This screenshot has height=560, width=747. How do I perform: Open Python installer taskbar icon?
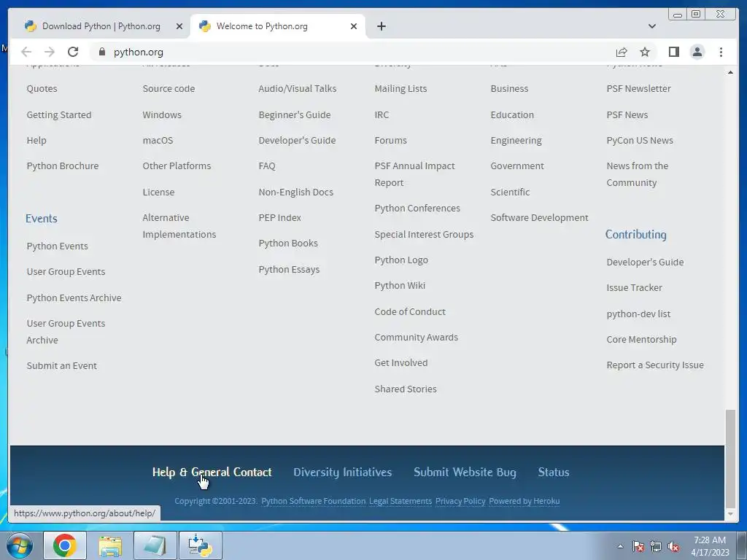point(201,545)
